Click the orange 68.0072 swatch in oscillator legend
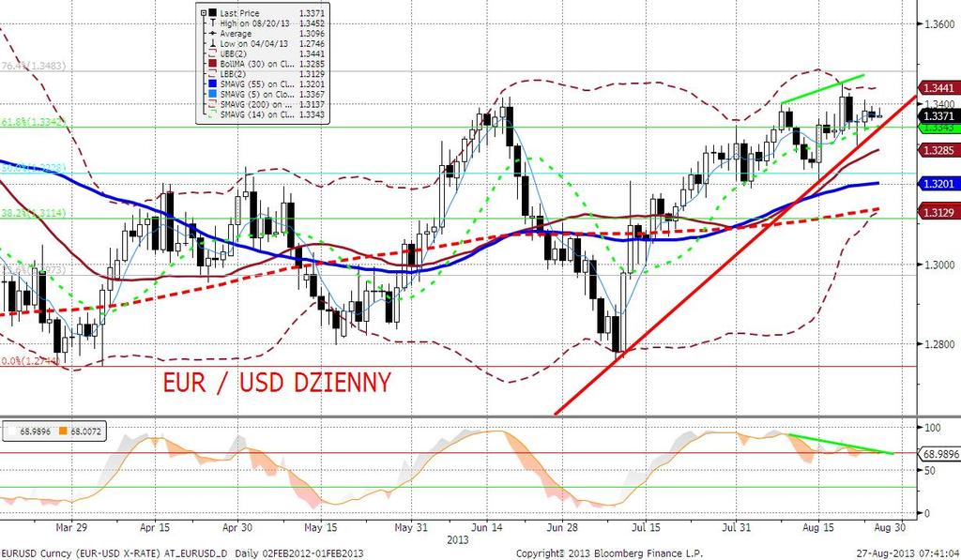This screenshot has width=961, height=560. coord(63,431)
